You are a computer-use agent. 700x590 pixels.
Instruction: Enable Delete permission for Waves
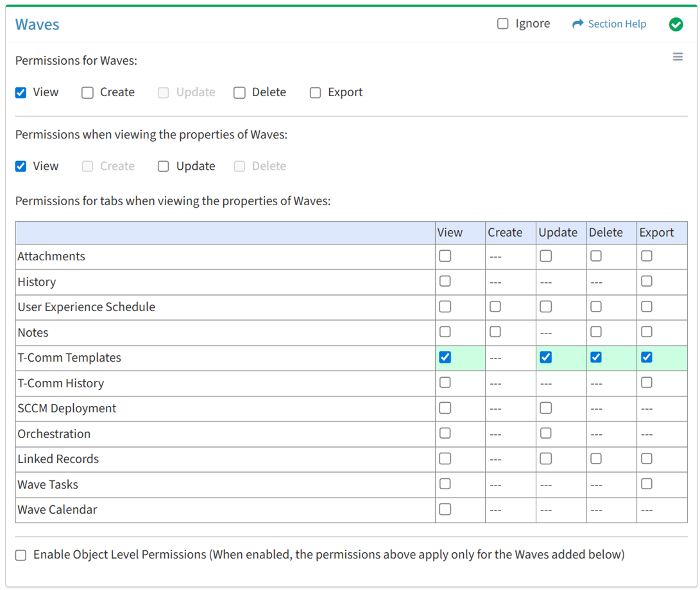(240, 93)
